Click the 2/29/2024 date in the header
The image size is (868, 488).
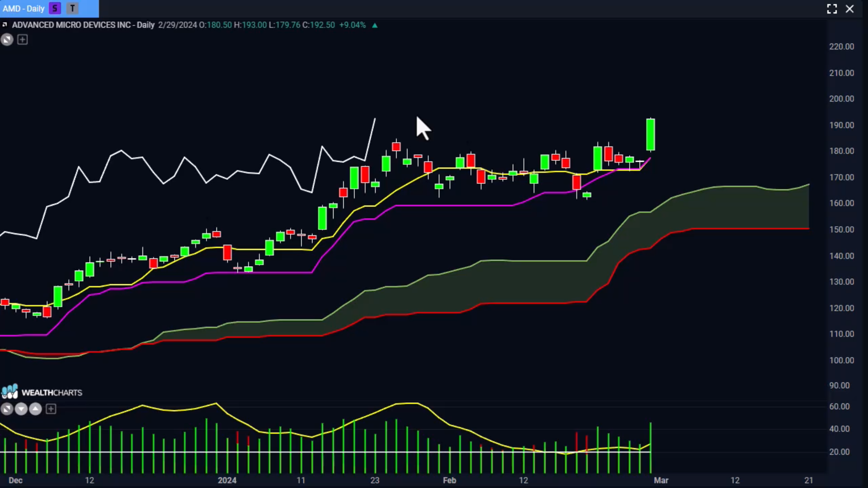tap(178, 25)
